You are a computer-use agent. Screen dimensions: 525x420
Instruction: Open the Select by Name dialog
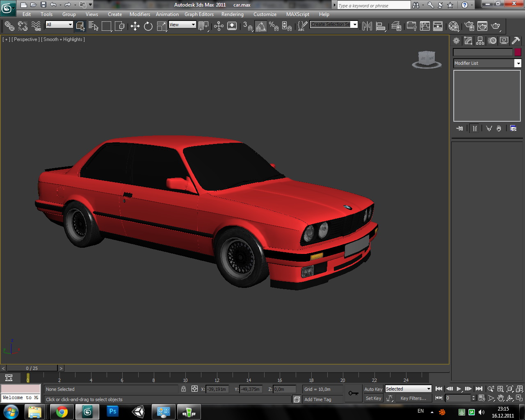click(x=94, y=26)
